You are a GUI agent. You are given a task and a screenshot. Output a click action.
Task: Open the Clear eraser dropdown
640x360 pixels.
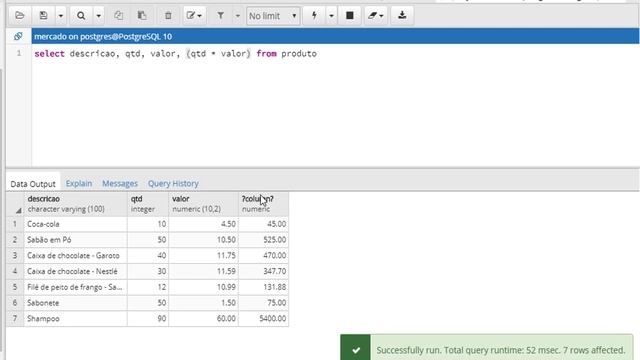375,16
